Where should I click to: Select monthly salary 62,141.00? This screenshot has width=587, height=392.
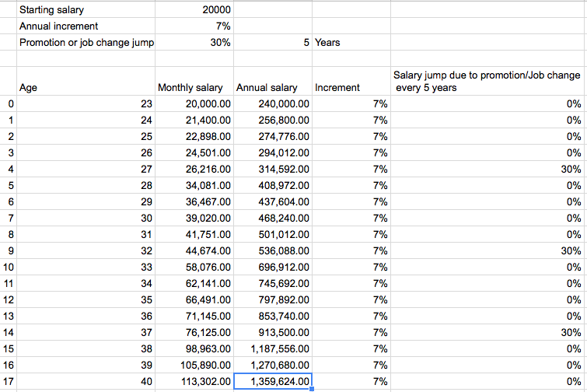pos(194,283)
